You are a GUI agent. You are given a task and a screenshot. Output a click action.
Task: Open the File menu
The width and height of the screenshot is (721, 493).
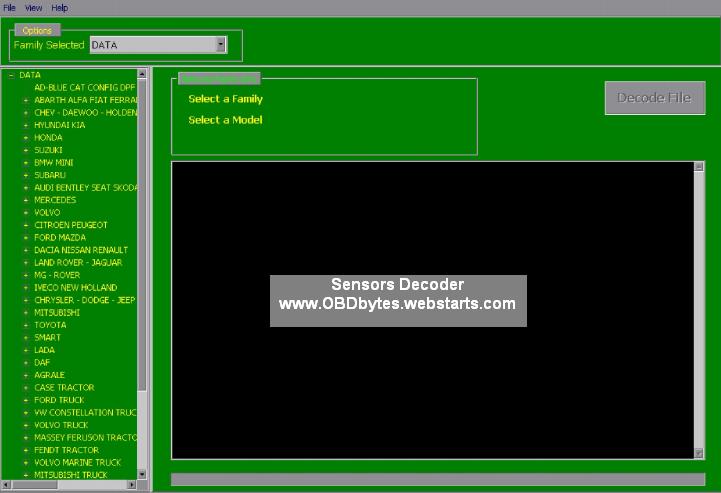click(10, 7)
